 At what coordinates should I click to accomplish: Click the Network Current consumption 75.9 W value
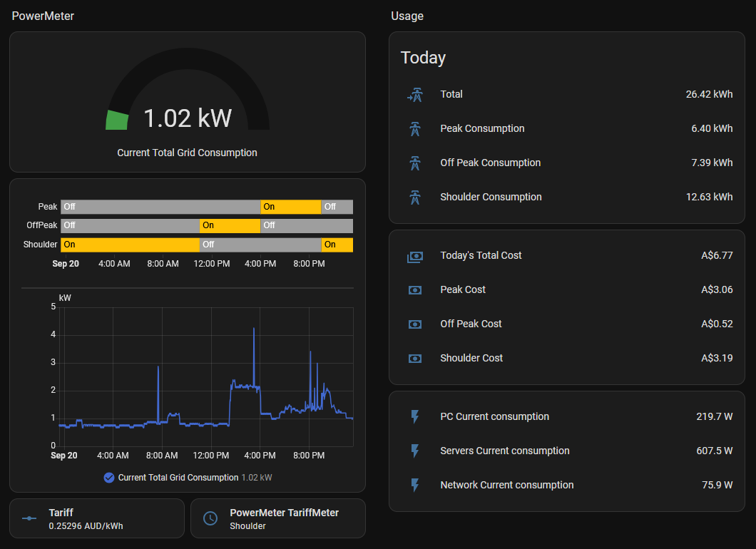(717, 485)
